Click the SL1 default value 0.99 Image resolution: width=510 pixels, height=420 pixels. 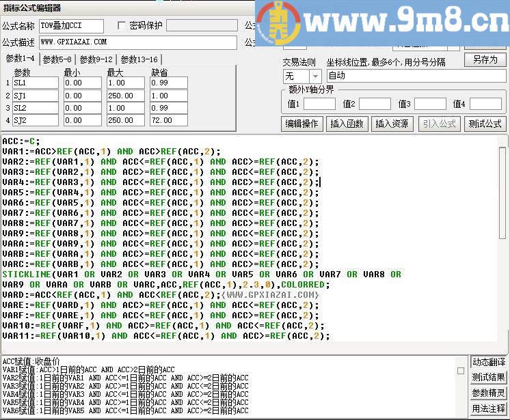[x=169, y=83]
